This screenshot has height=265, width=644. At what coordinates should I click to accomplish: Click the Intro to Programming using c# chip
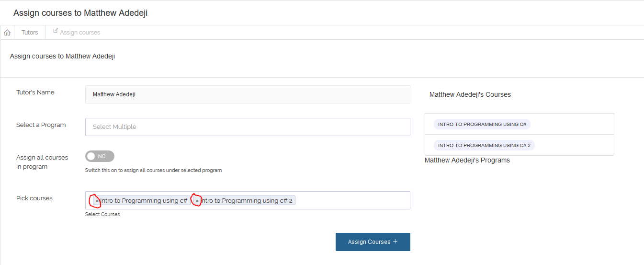[x=141, y=201]
